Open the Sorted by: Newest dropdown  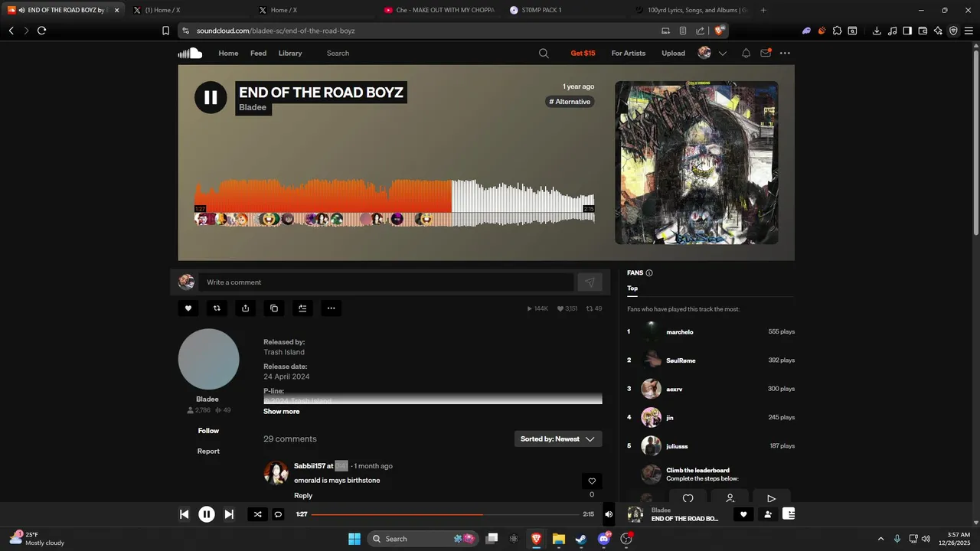coord(558,439)
